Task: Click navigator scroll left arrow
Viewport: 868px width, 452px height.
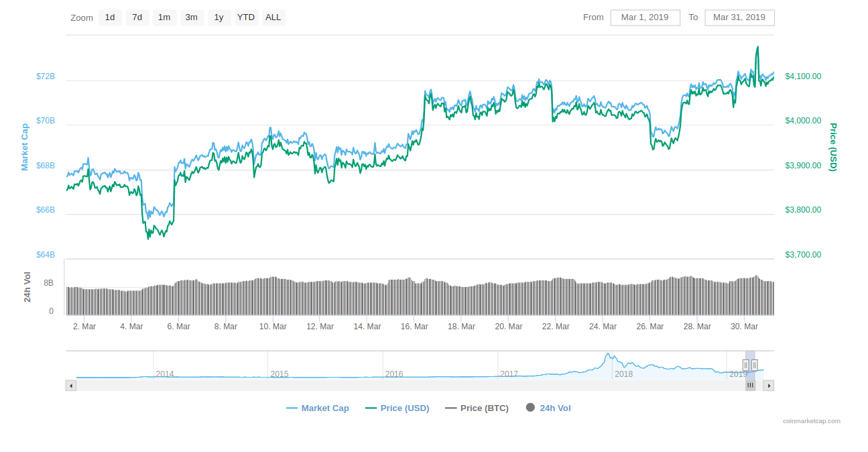Action: pyautogui.click(x=71, y=386)
